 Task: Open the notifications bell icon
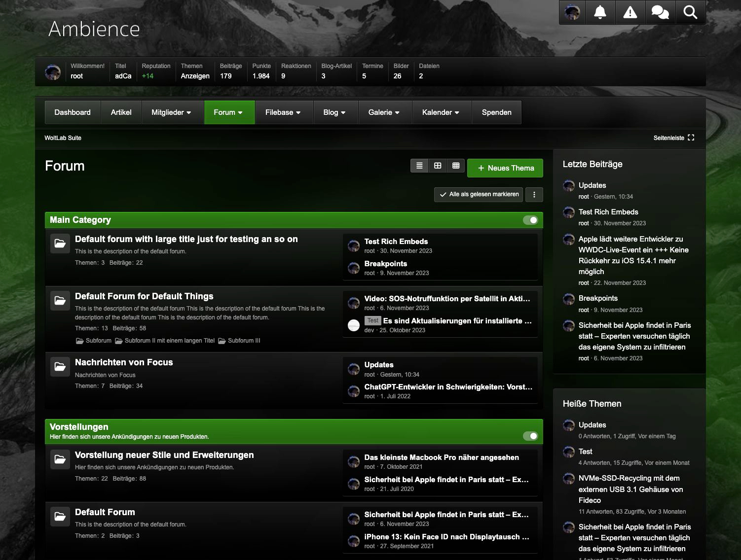point(600,12)
